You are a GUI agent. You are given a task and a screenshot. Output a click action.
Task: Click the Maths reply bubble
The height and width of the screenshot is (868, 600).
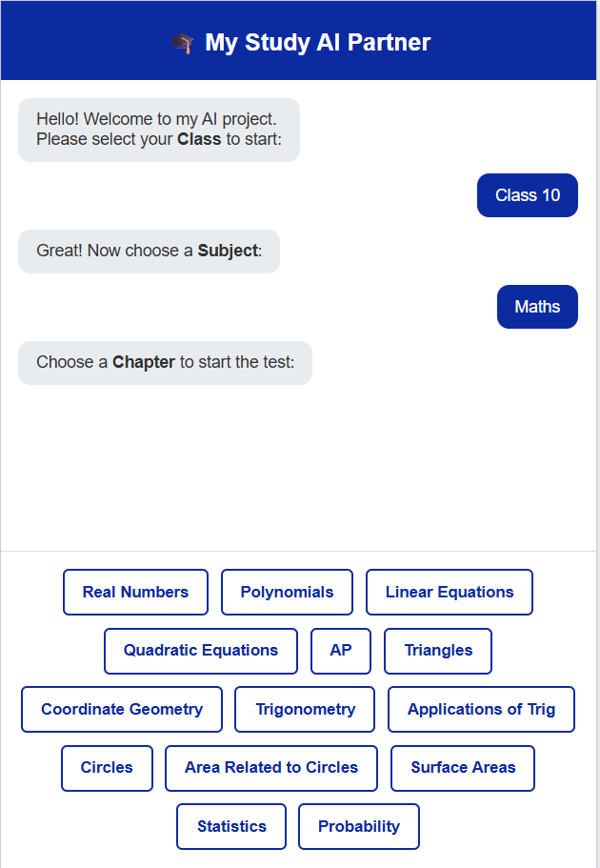tap(537, 307)
